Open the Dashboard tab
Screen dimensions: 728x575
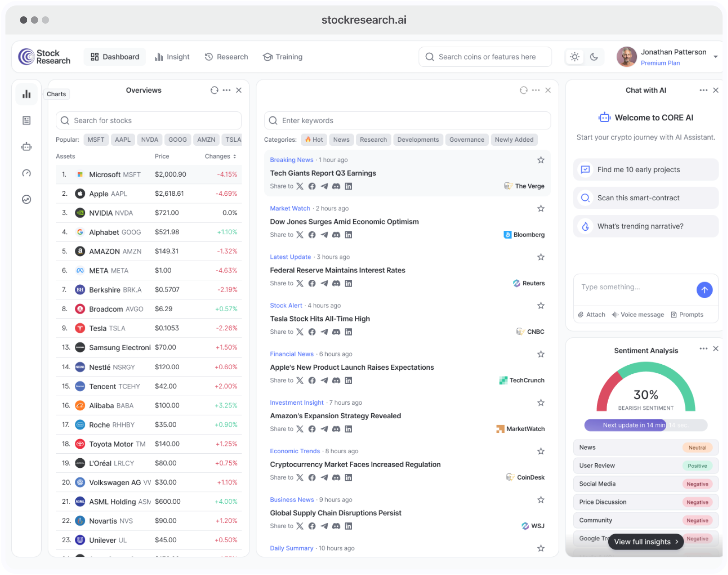(115, 57)
